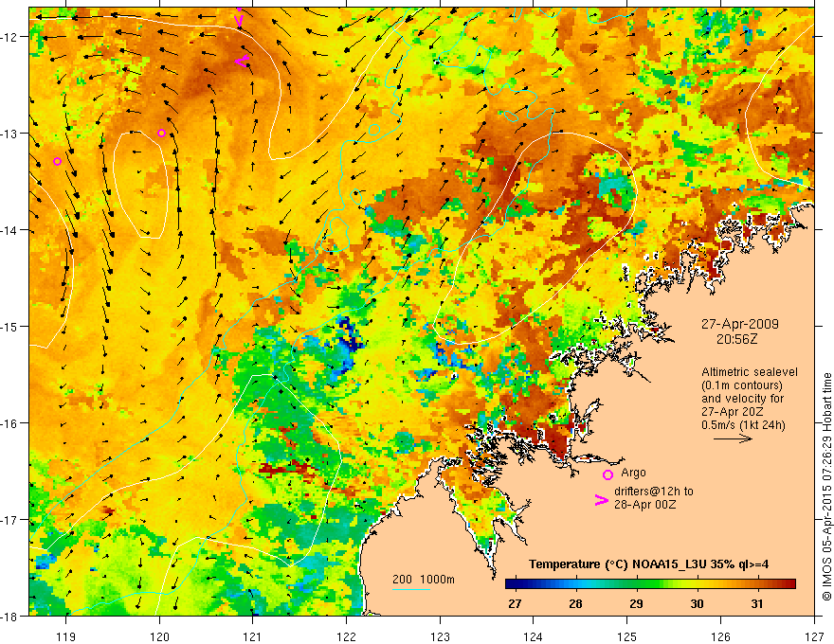Click the drifter marker just south of 12S
This screenshot has width=834, height=644.
coord(242,62)
